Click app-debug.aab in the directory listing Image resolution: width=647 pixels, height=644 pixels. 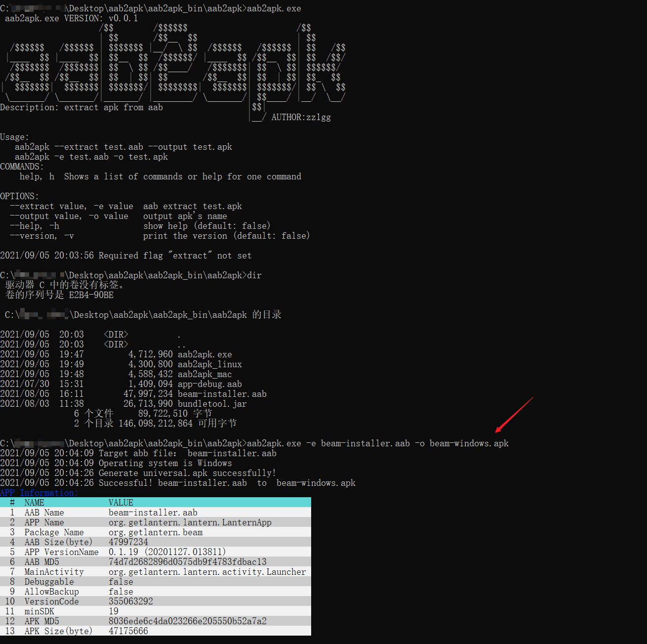[209, 384]
